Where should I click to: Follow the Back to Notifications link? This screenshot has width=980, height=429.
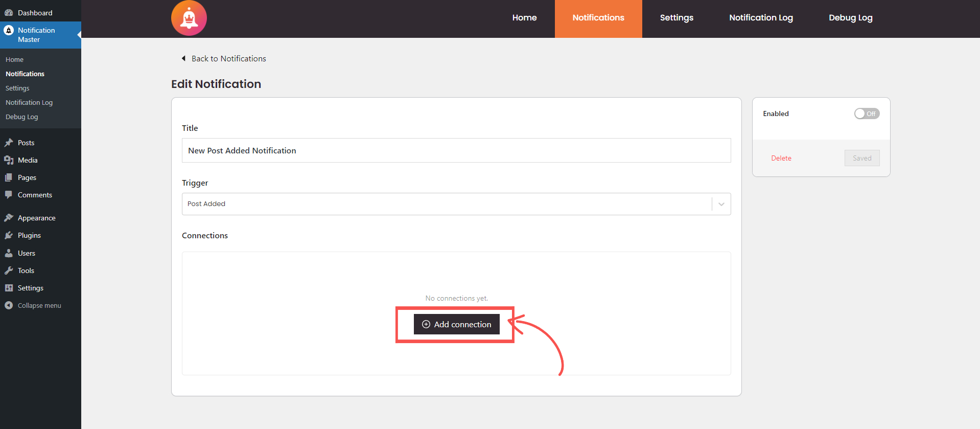[229, 58]
